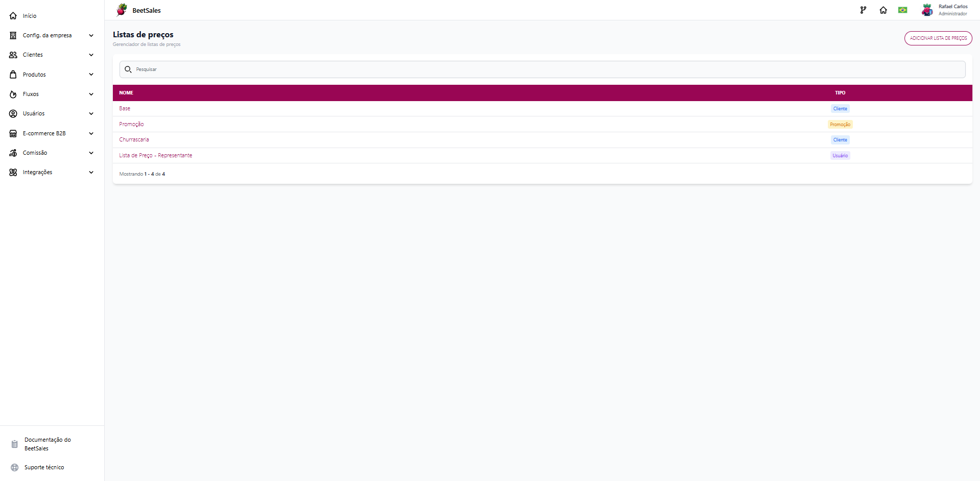Expand the Clientes menu chevron
Viewport: 980px width, 481px height.
tap(91, 55)
